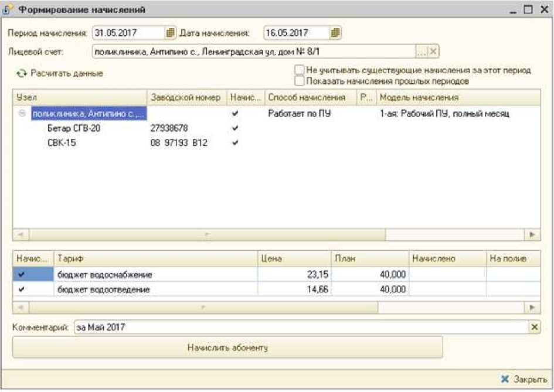554x392 pixels.
Task: Open Лицевой счет selection with ellipsis button
Action: 422,52
